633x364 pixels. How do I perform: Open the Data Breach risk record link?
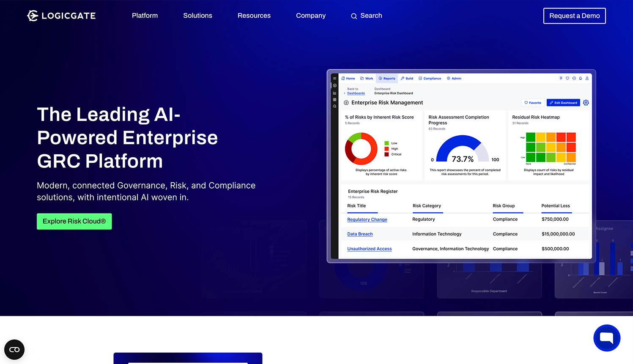[360, 234]
